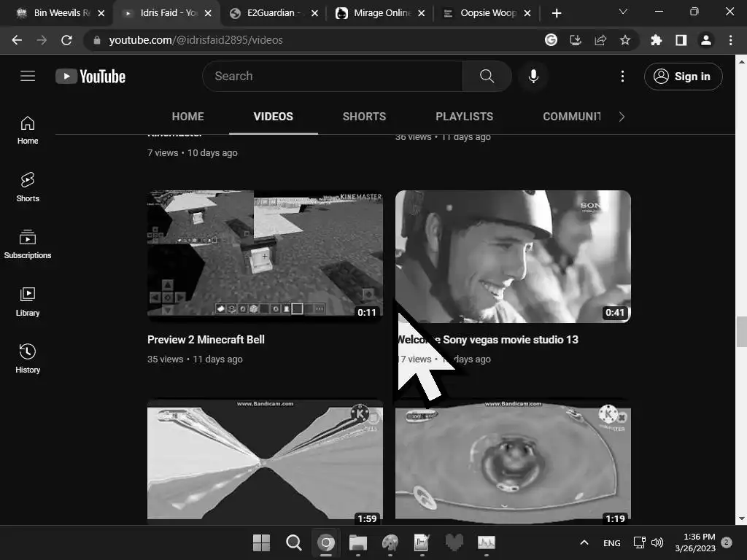Open Sony vegas movie studio 13 title
747x560 pixels.
tap(487, 340)
